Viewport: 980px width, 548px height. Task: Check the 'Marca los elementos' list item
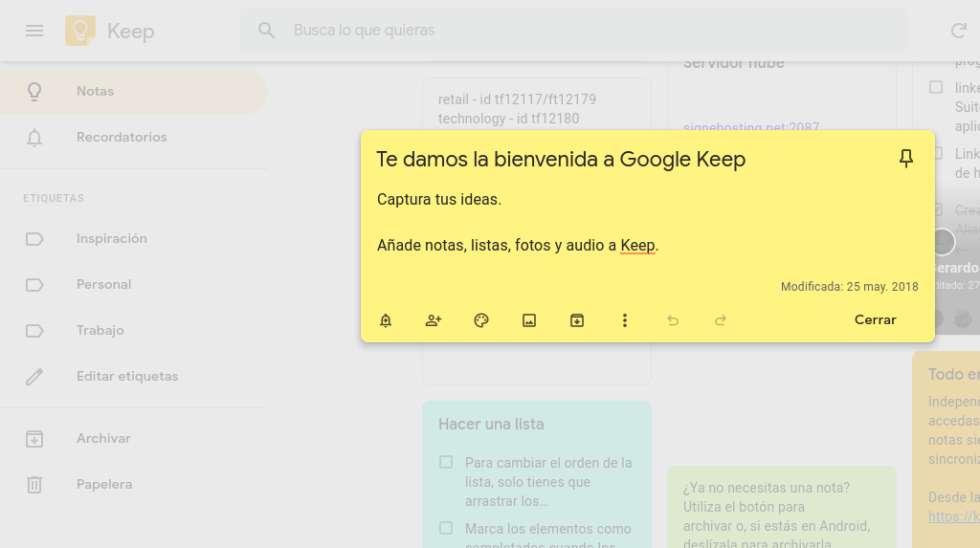tap(446, 528)
